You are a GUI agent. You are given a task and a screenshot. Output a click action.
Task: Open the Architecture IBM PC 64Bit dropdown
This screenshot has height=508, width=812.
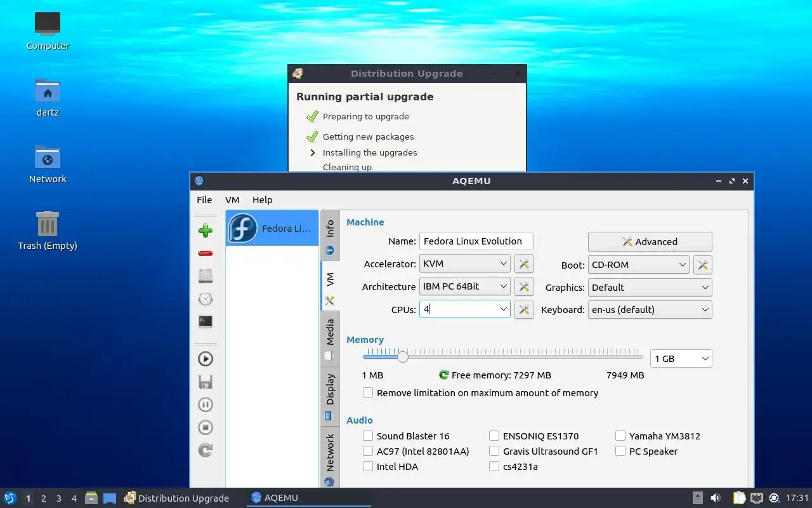pyautogui.click(x=465, y=286)
